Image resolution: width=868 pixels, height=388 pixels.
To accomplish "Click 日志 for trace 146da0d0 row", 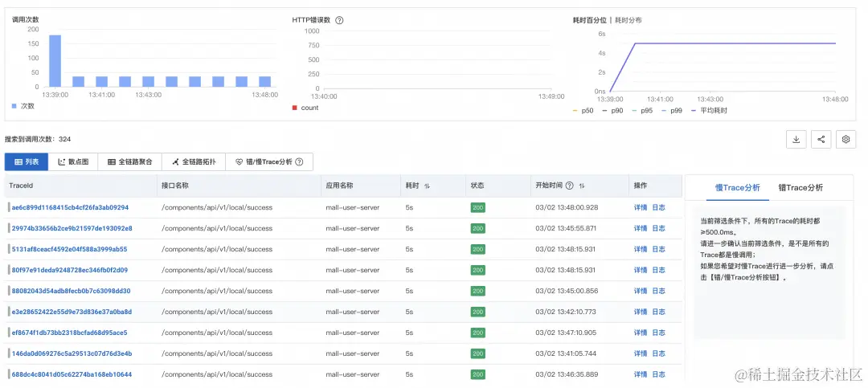I will click(x=659, y=353).
